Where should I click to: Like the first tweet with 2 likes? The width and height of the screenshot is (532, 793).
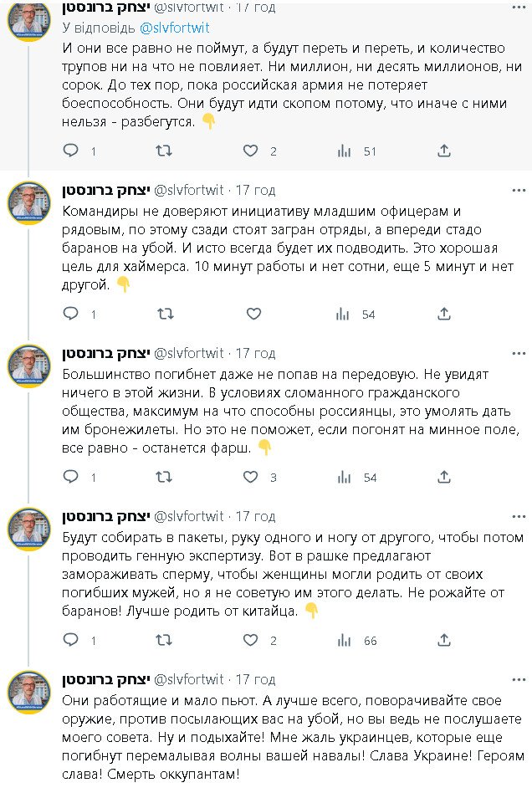250,151
